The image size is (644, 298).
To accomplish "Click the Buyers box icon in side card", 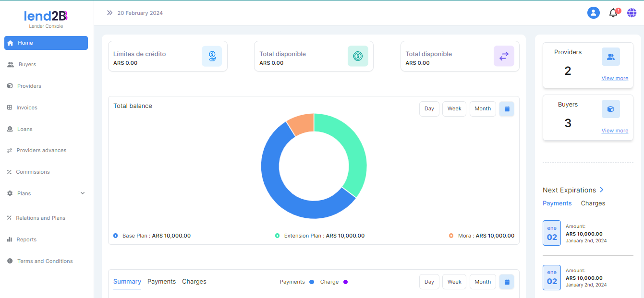I will 610,109.
